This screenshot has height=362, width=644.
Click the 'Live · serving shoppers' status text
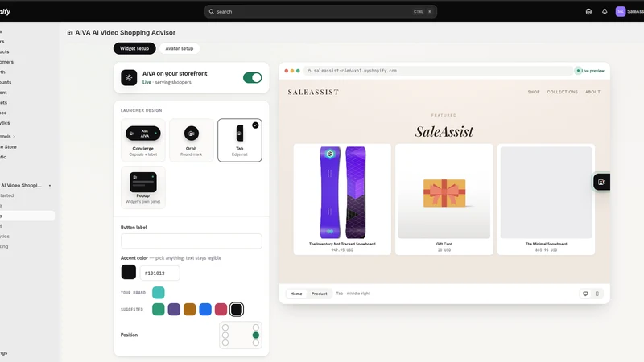(x=167, y=82)
